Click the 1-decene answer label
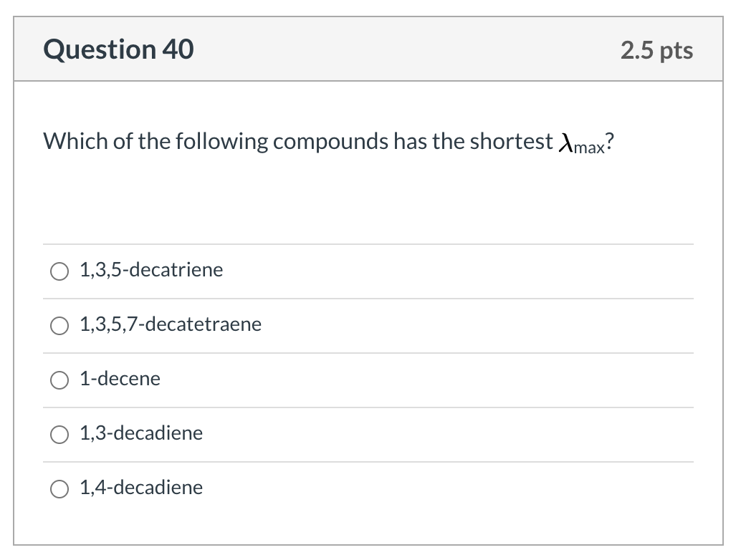The height and width of the screenshot is (560, 741). (x=120, y=379)
